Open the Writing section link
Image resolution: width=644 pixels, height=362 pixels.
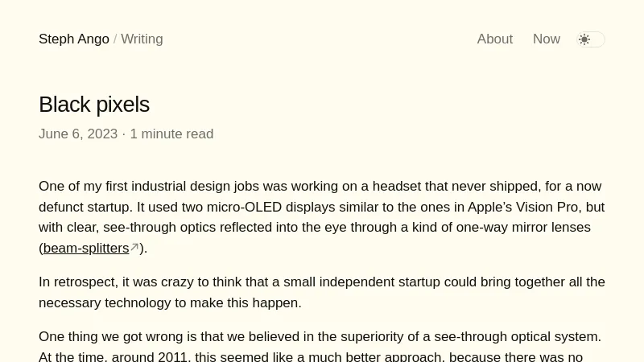point(142,39)
